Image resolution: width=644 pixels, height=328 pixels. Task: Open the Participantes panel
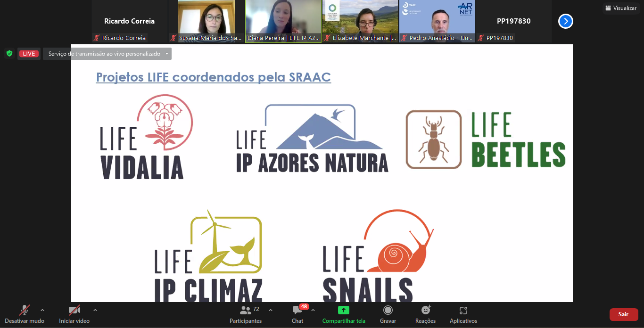[x=246, y=314]
